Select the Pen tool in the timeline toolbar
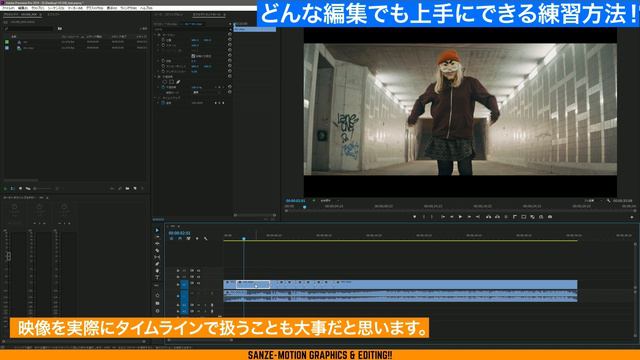 [157, 264]
